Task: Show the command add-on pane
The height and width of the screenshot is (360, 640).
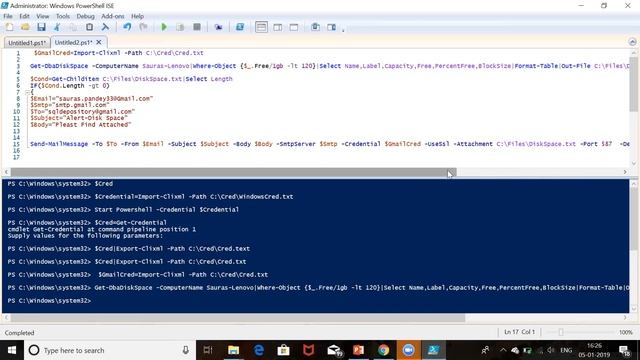Action: (331, 27)
